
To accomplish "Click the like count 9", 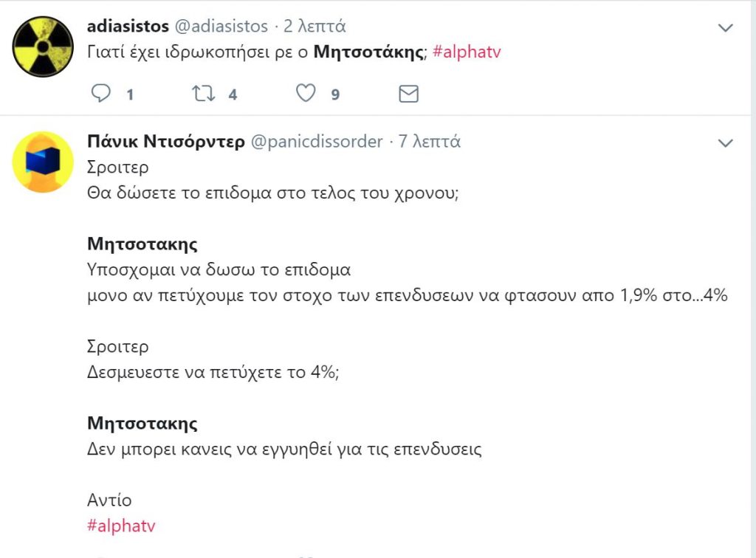I will pyautogui.click(x=335, y=94).
